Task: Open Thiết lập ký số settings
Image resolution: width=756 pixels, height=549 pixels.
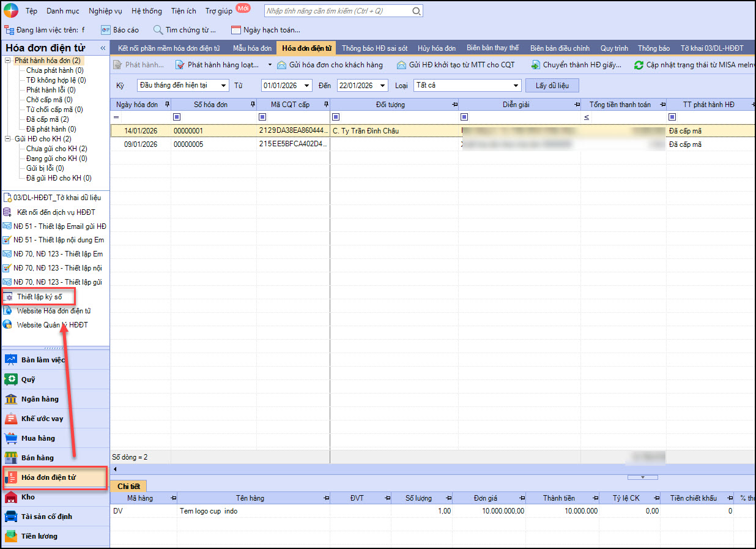Action: tap(39, 297)
